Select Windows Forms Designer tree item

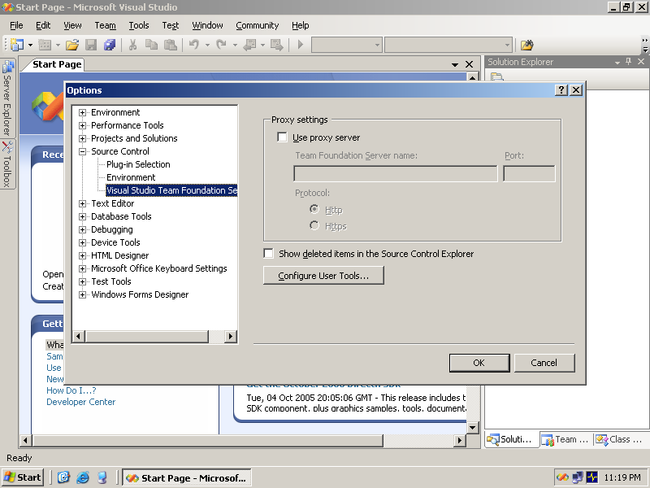coord(140,295)
